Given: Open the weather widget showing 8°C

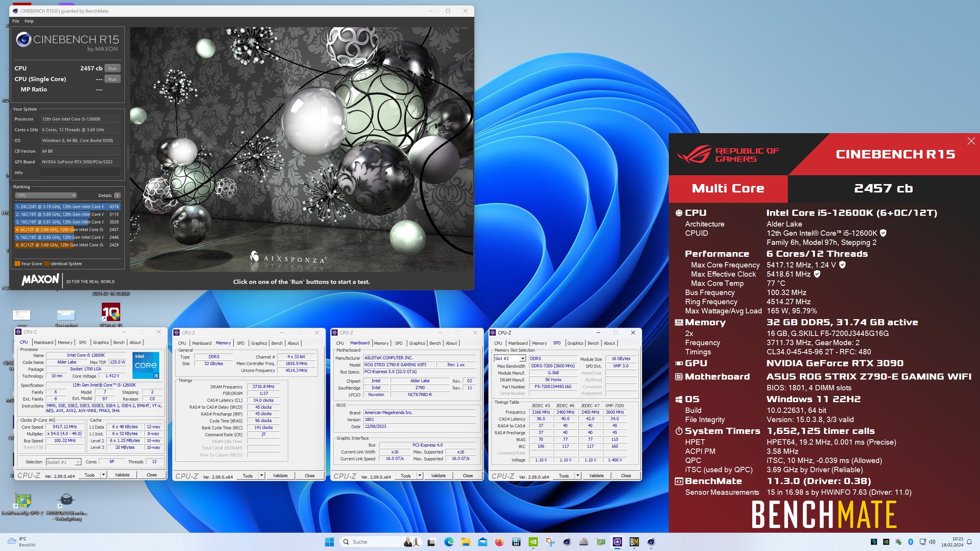Looking at the screenshot, I should click(22, 542).
